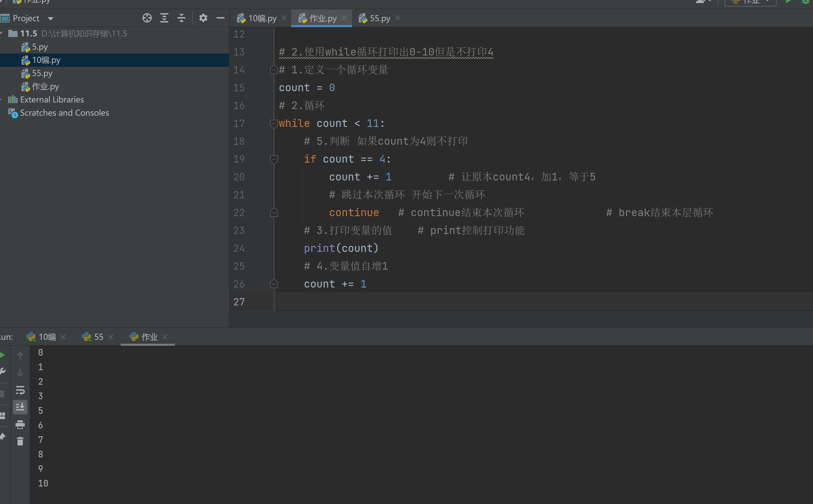Viewport: 813px width, 504px height.
Task: Open 5.py in the project tree
Action: 114,47
